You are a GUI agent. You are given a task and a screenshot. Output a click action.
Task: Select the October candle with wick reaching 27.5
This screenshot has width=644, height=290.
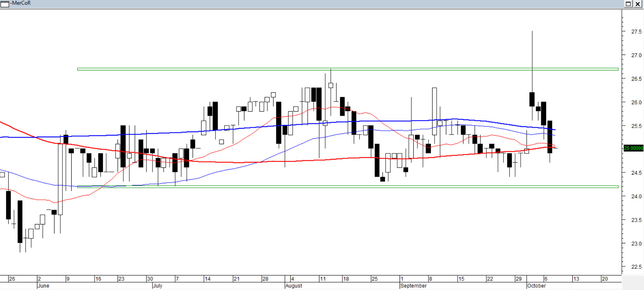pyautogui.click(x=532, y=99)
